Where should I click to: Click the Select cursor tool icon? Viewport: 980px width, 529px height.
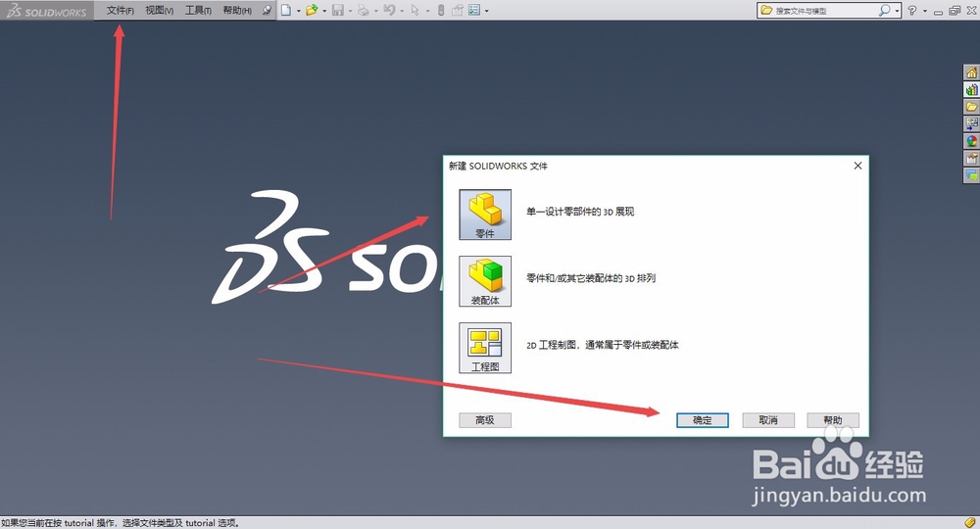415,10
